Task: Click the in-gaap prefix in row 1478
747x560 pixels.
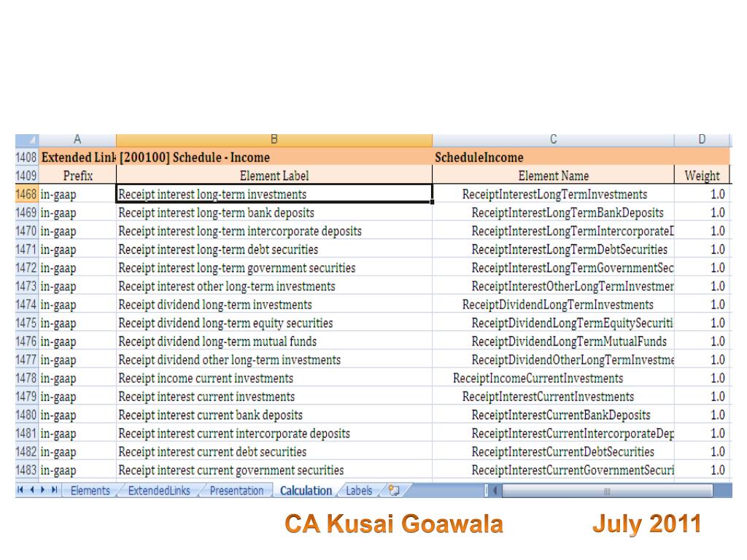Action: click(x=77, y=378)
